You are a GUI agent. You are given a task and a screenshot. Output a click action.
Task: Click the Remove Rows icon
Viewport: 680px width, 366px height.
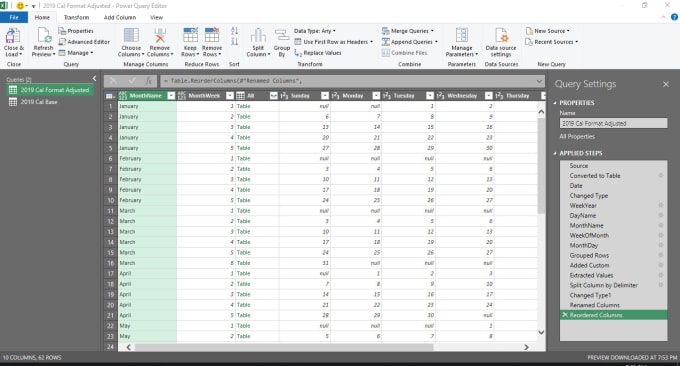(x=212, y=36)
